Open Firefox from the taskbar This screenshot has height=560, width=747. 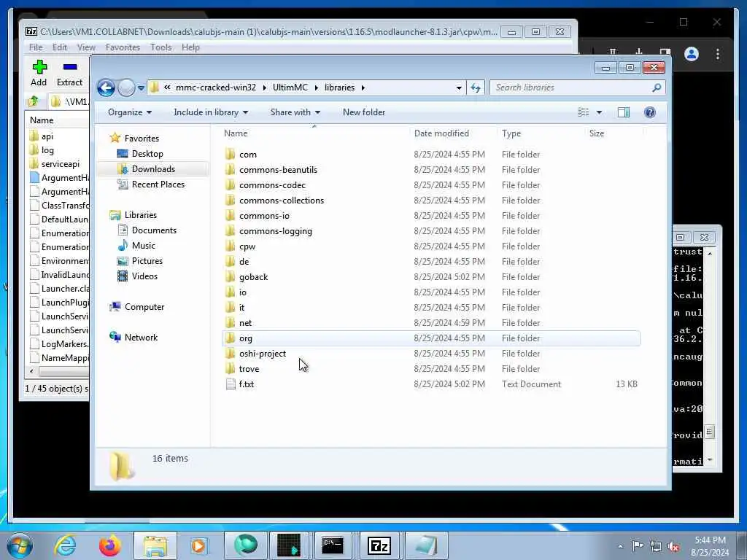coord(109,545)
